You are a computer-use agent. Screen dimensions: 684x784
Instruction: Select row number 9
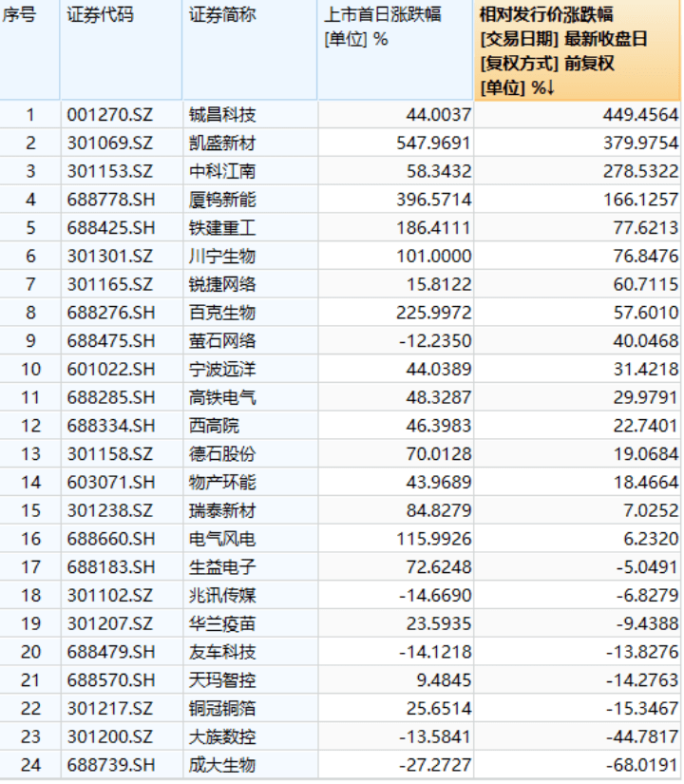(x=29, y=341)
